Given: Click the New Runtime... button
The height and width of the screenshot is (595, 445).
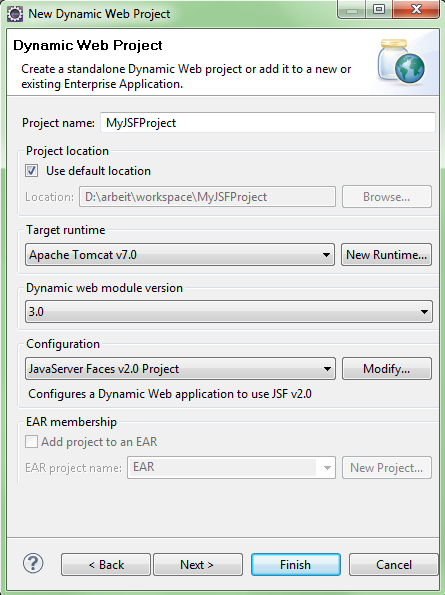Looking at the screenshot, I should [386, 255].
